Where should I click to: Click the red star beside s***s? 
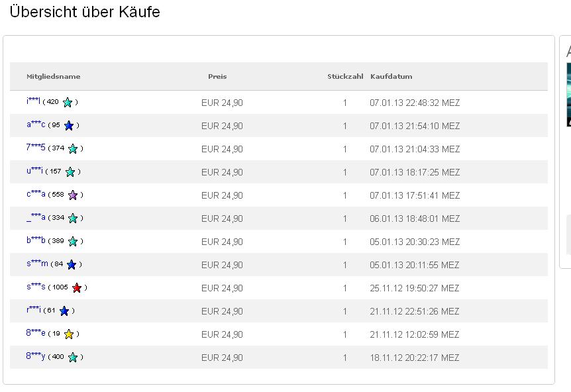point(77,288)
